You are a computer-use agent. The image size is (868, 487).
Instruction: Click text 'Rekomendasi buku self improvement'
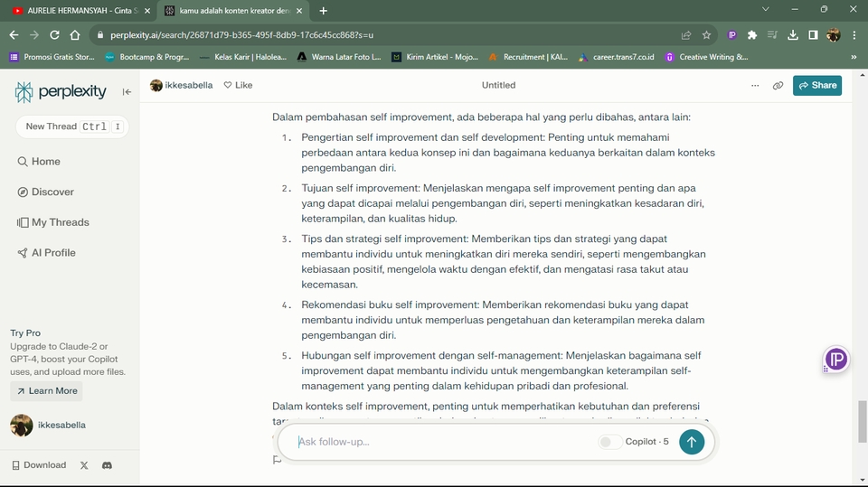(390, 304)
